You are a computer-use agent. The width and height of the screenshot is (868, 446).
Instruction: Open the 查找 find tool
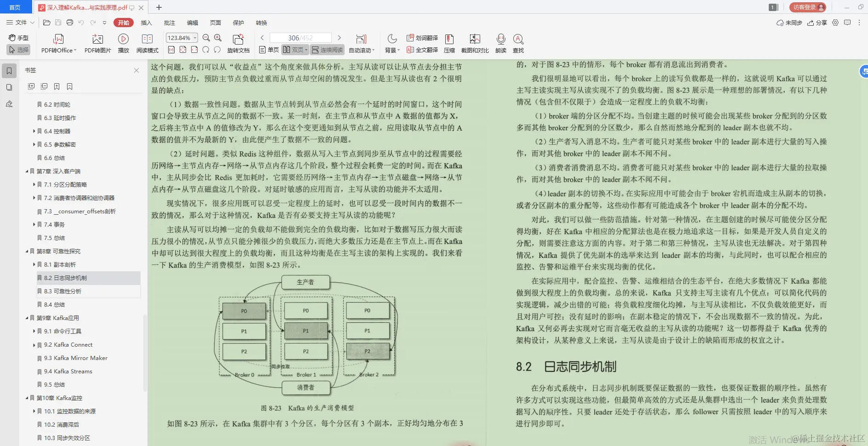click(519, 43)
